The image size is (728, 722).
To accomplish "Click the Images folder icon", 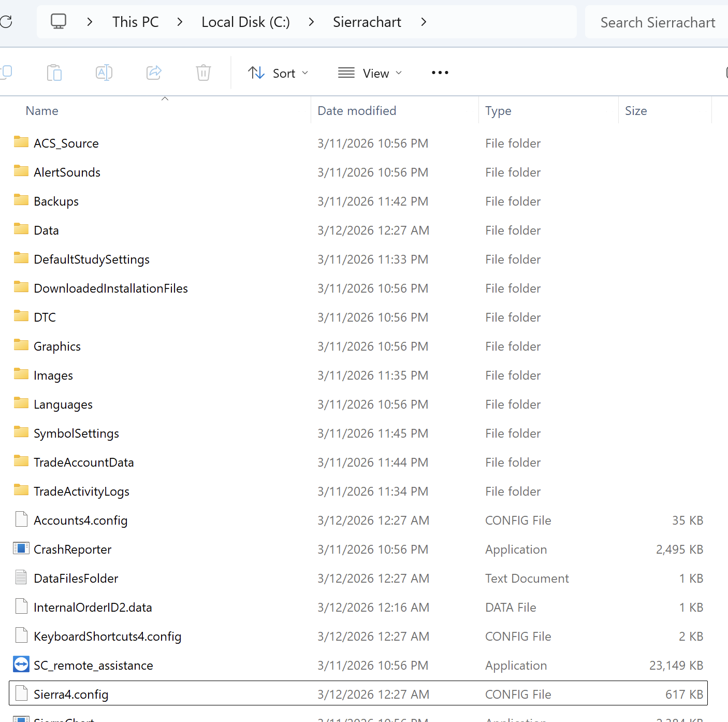I will [x=21, y=374].
